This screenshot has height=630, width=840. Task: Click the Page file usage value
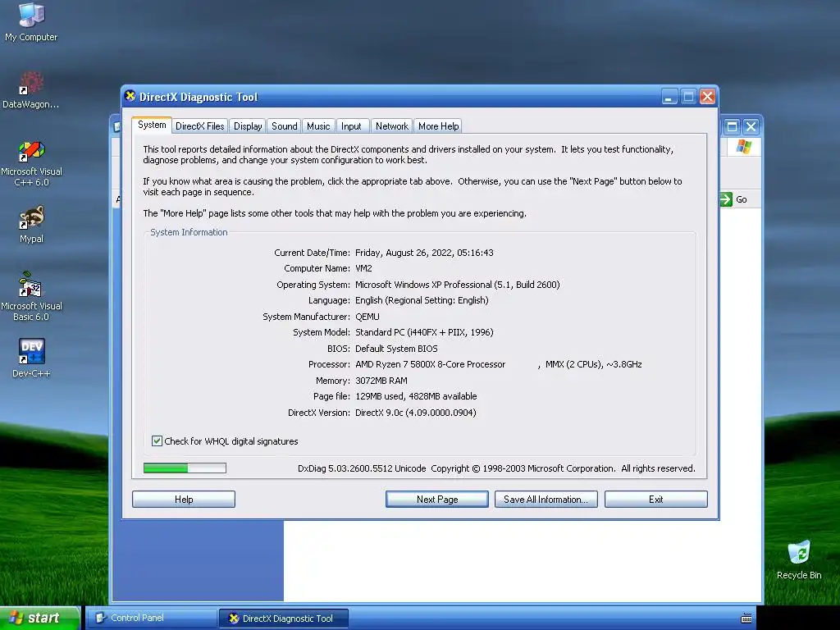416,396
